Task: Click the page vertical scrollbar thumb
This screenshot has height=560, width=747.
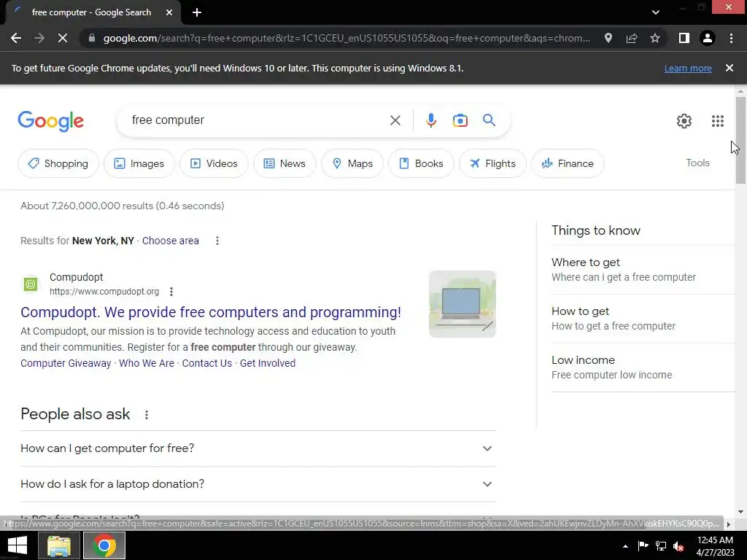Action: [740, 140]
